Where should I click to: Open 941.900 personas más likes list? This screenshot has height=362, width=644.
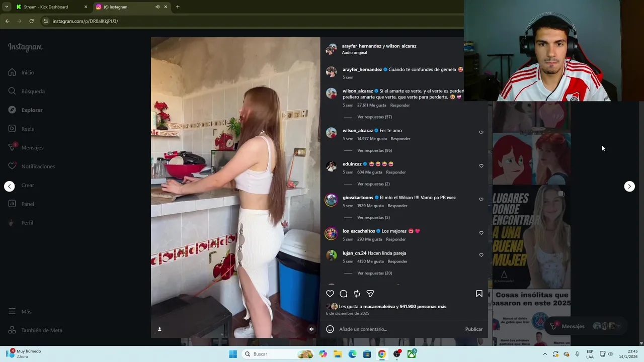click(423, 306)
